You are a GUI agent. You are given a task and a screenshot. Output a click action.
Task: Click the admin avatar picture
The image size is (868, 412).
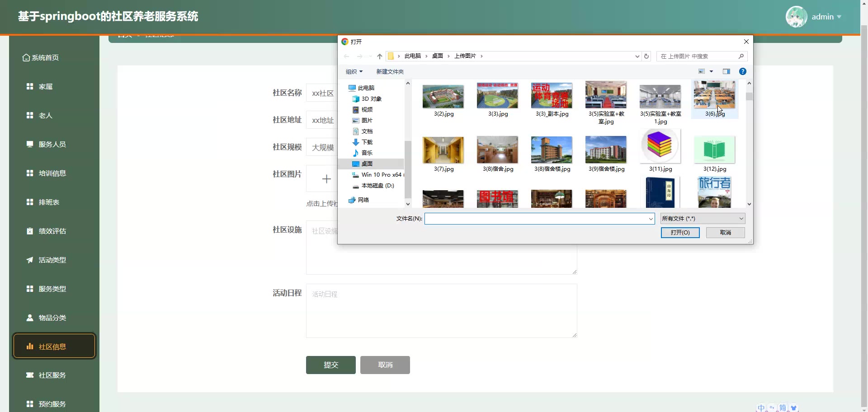pos(797,17)
